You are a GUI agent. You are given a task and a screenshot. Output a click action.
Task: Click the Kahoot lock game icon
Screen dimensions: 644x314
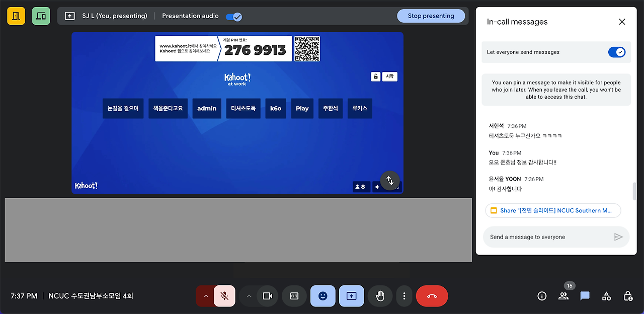click(375, 76)
